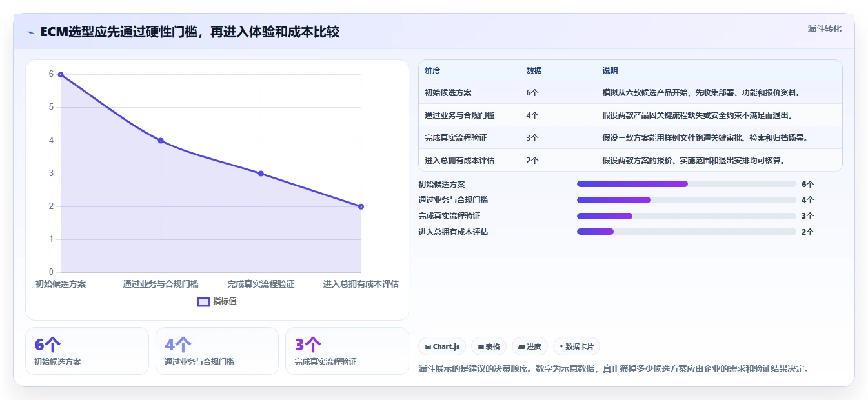868x400 pixels.
Task: Click the progress bar for 通过业务与合规门槛
Action: point(686,200)
